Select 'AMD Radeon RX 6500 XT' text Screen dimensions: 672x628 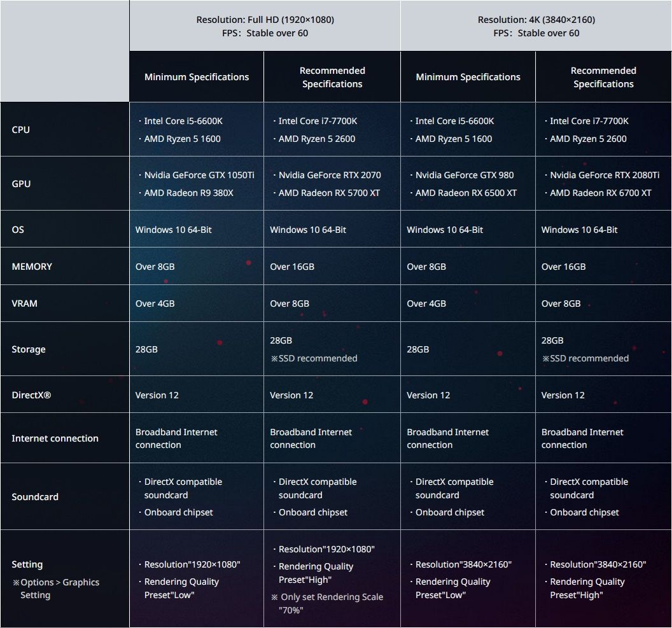coord(466,193)
